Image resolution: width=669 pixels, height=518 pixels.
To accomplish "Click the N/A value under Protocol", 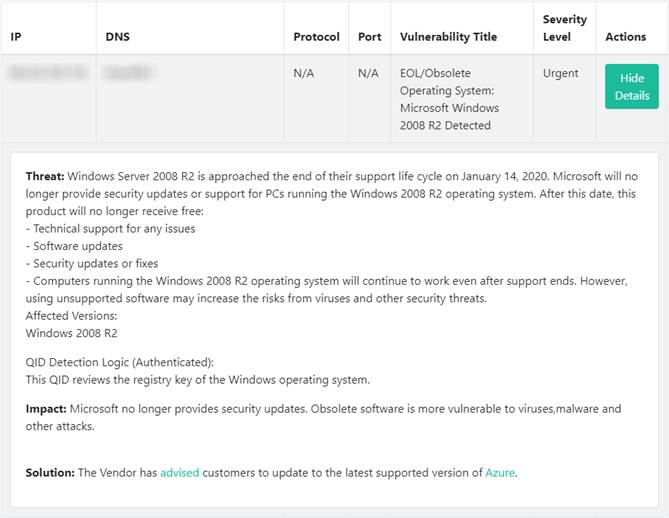I will pos(305,73).
